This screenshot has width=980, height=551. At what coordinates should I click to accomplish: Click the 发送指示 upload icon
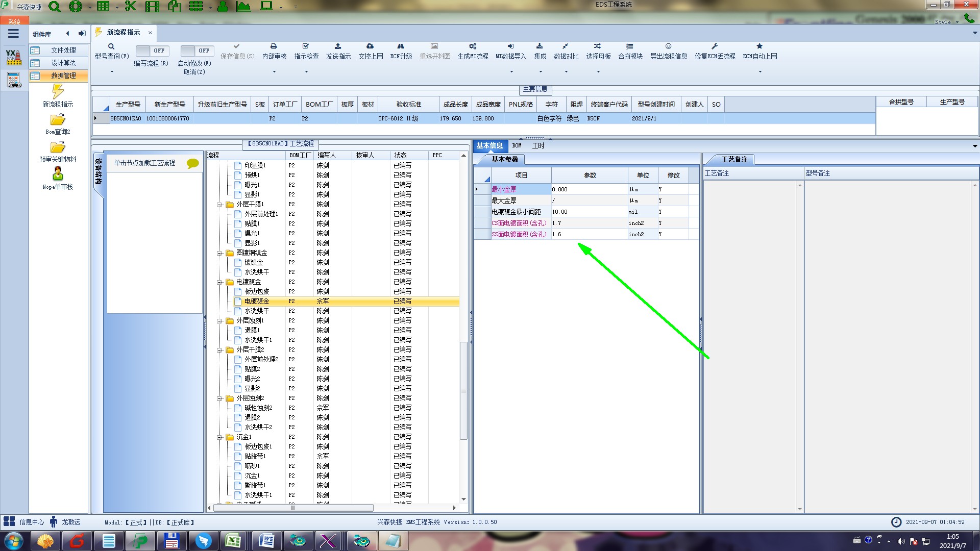coord(338,46)
